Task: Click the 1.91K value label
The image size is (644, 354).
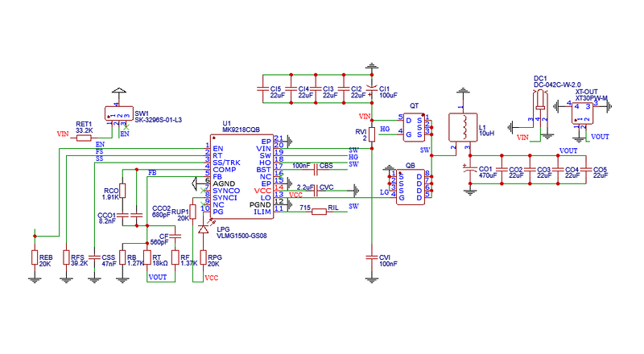Action: (x=110, y=197)
